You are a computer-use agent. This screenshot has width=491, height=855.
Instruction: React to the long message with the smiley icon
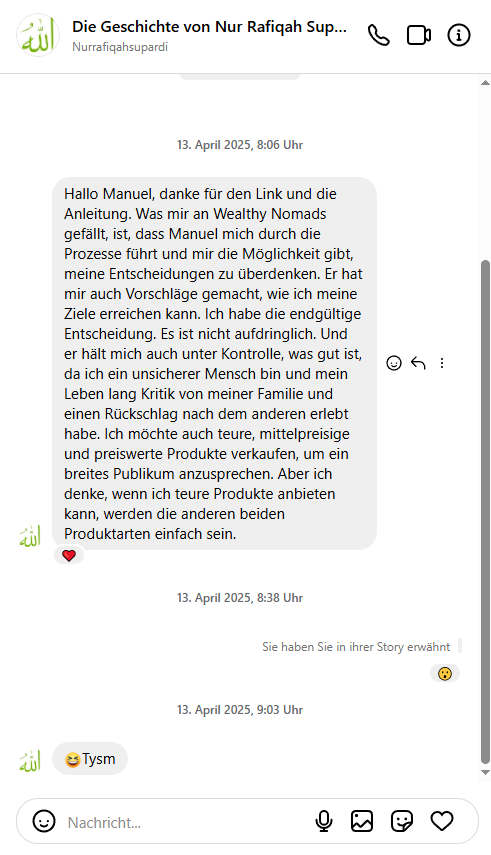[x=394, y=363]
